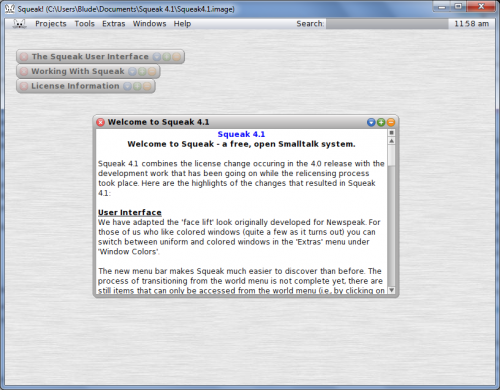The width and height of the screenshot is (500, 390).
Task: Maximize Welcome window with green plus icon
Action: [x=381, y=122]
